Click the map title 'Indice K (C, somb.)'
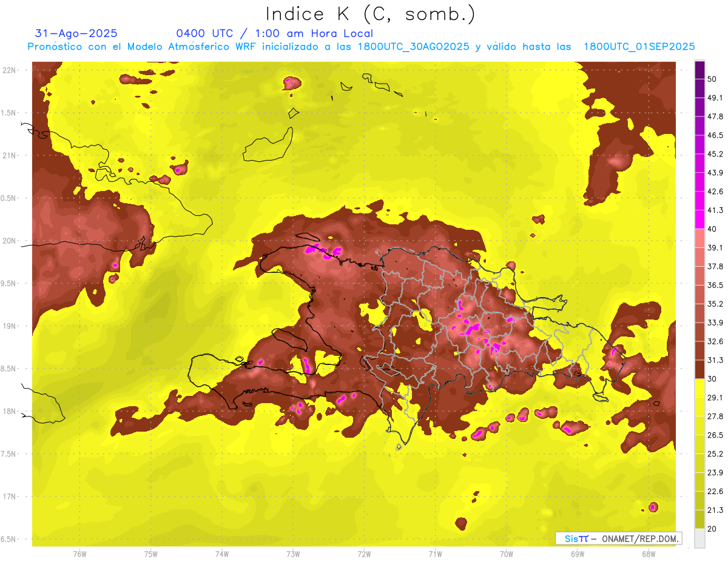Screen dimensions: 728x562 click(371, 14)
